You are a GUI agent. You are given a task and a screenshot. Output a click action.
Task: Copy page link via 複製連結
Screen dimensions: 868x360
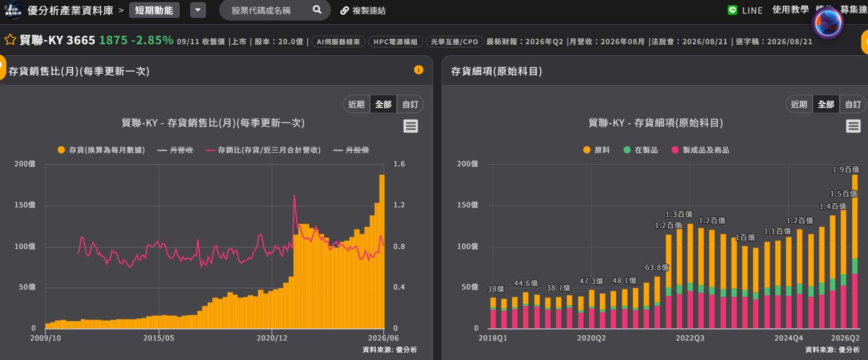tap(369, 11)
